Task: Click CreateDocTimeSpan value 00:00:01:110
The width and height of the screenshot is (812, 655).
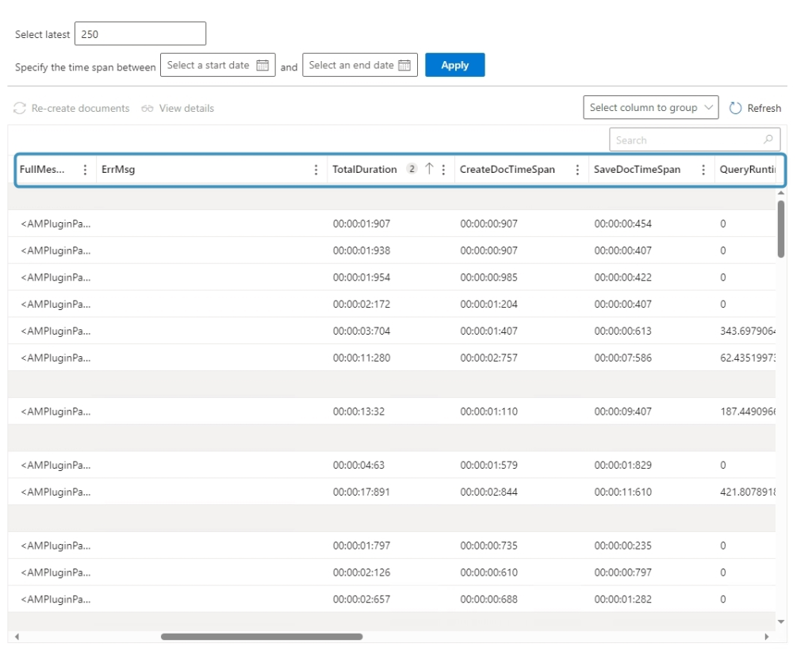Action: [x=488, y=412]
